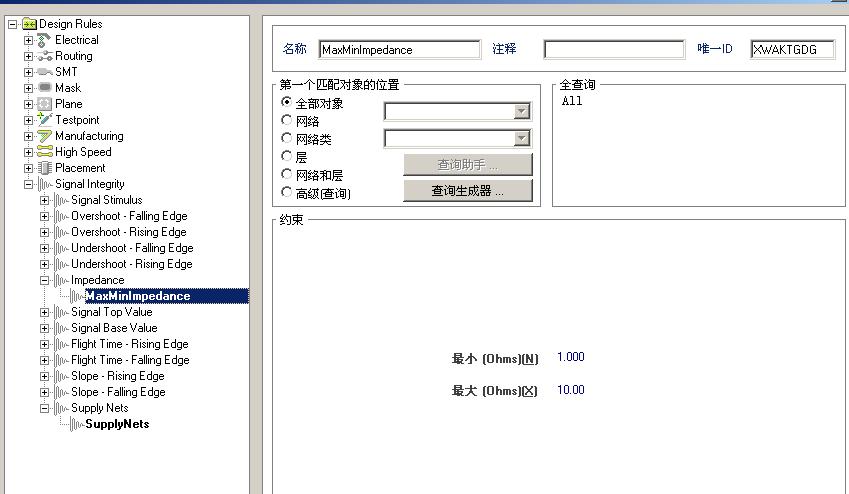849x494 pixels.
Task: Click the Flight Time - Rising Edge icon
Action: click(61, 344)
